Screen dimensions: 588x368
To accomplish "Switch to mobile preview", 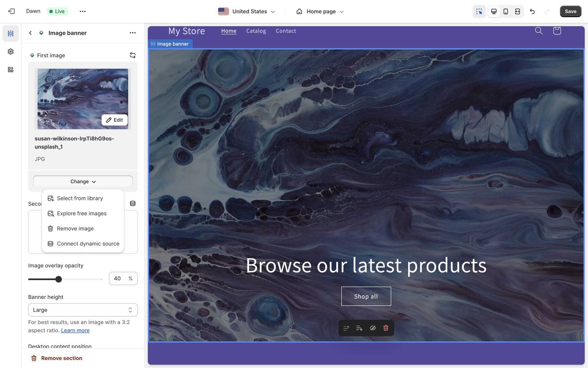I will point(506,11).
